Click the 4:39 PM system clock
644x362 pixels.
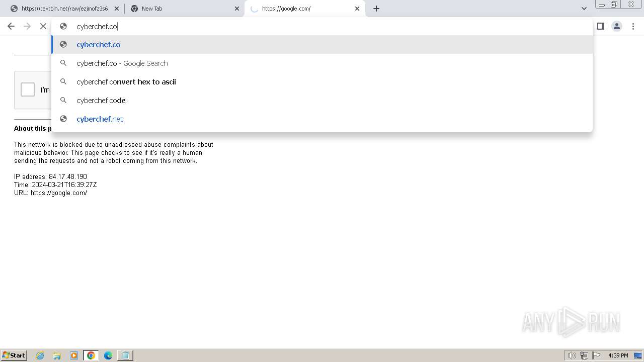click(x=618, y=355)
